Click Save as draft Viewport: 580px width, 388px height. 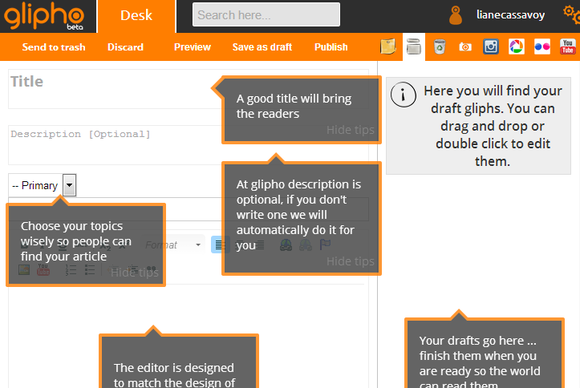pyautogui.click(x=262, y=47)
